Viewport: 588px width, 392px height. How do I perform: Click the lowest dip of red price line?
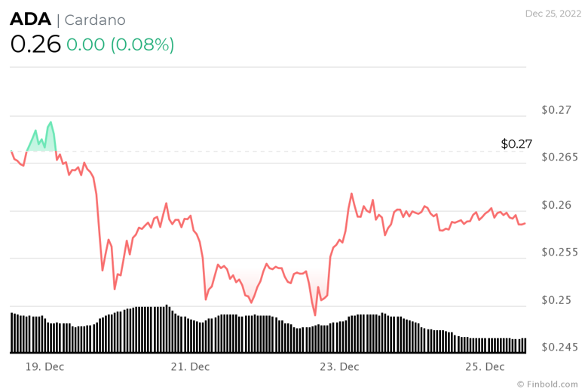[x=314, y=315]
